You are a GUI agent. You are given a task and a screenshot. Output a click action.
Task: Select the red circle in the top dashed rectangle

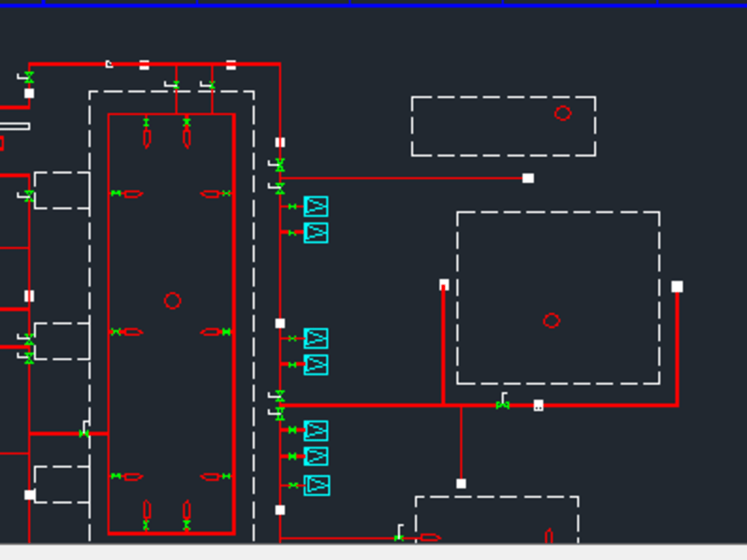pyautogui.click(x=563, y=113)
